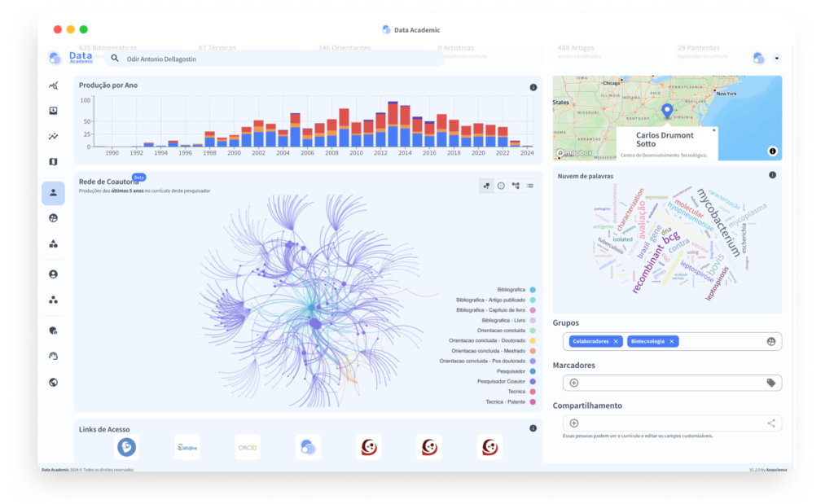Click the search field with Odir Antonio Dellagostin
This screenshot has height=504, width=834.
point(274,59)
